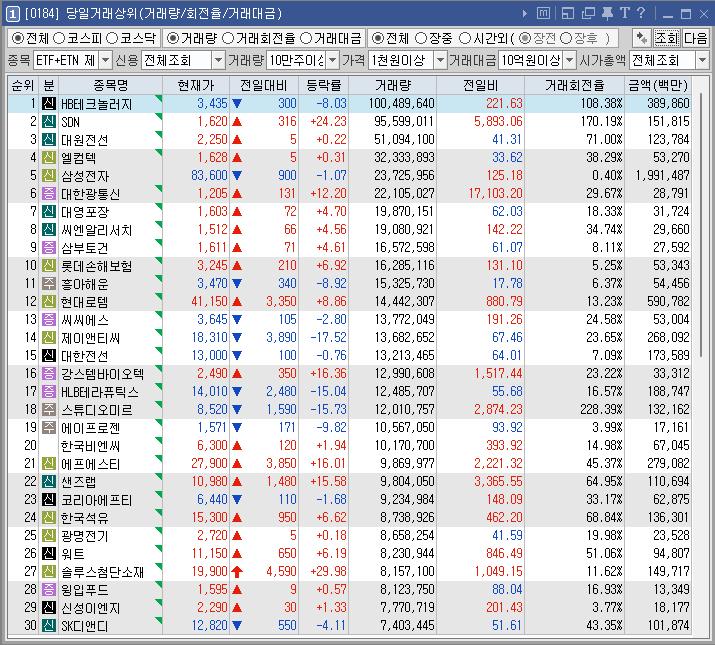
Task: Open the HLB테라퓨틱스 stock row
Action: tap(349, 391)
